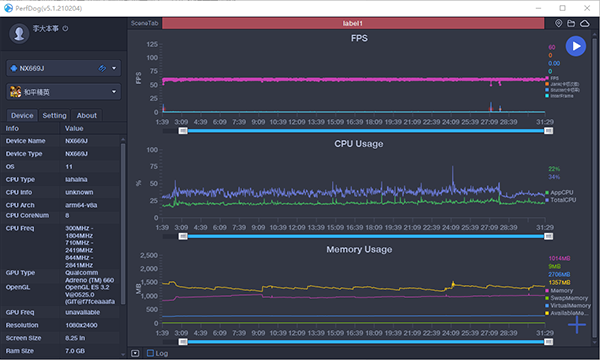600x360 pixels.
Task: Expand the app selection dropdown
Action: pyautogui.click(x=114, y=92)
